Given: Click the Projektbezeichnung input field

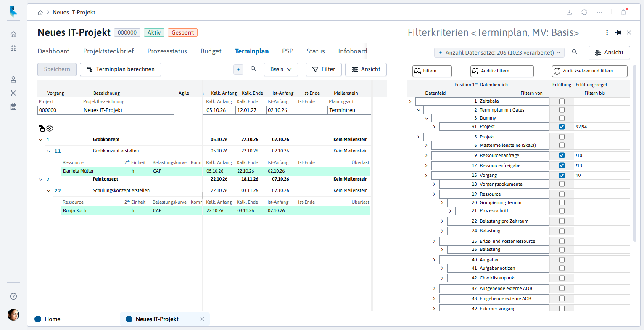Looking at the screenshot, I should (x=128, y=110).
